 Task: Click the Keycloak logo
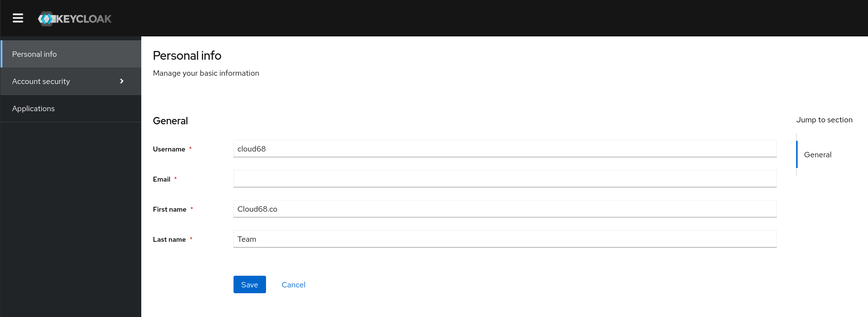74,18
